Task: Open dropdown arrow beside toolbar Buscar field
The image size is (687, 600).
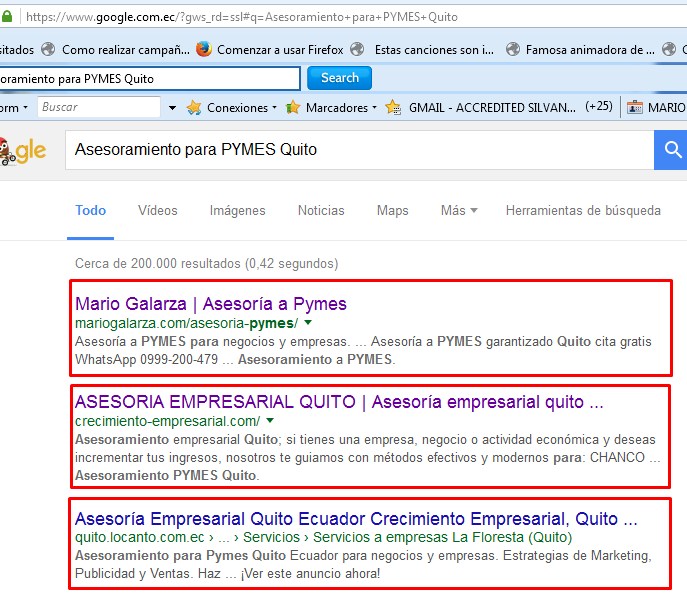Action: 172,107
